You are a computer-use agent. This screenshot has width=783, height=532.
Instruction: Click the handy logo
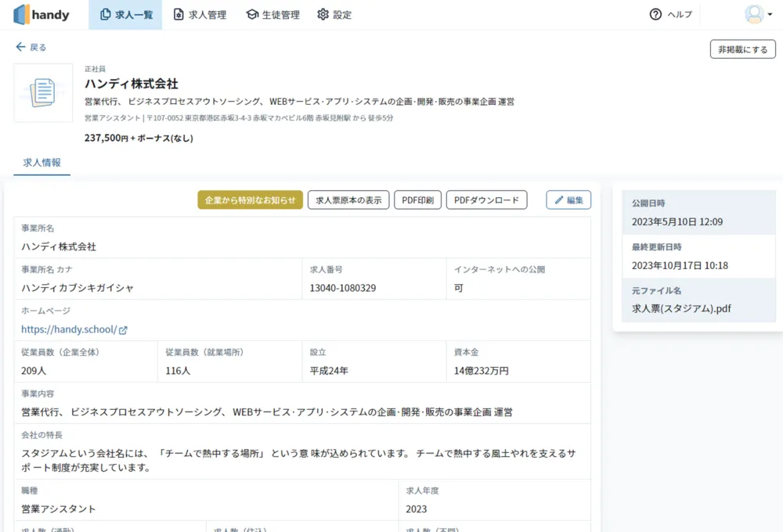[x=41, y=14]
